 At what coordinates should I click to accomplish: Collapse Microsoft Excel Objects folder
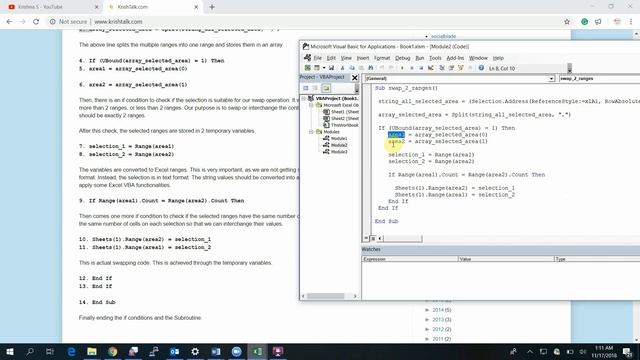coord(311,105)
